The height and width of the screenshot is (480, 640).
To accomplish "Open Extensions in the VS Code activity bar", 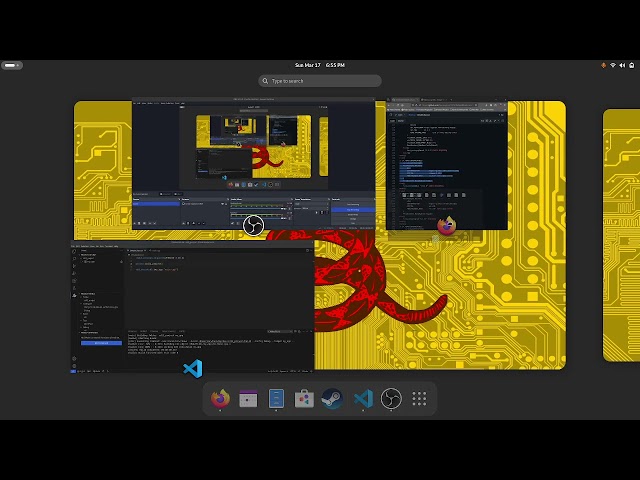I will point(74,281).
